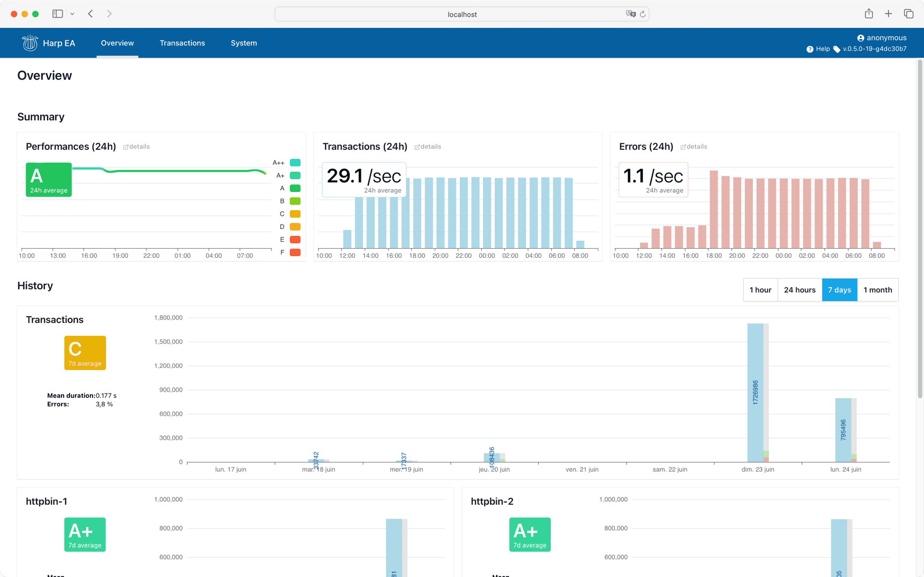Image resolution: width=924 pixels, height=577 pixels.
Task: Switch to the Transactions tab
Action: (182, 43)
